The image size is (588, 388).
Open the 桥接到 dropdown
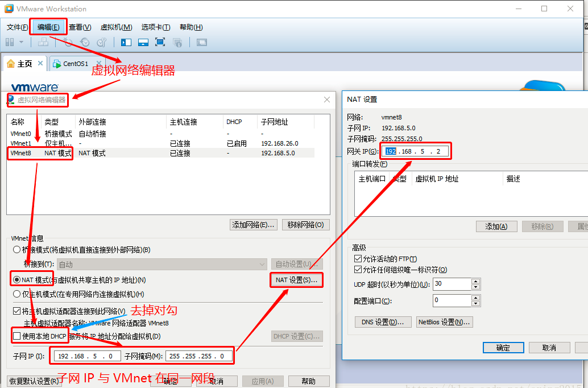162,264
